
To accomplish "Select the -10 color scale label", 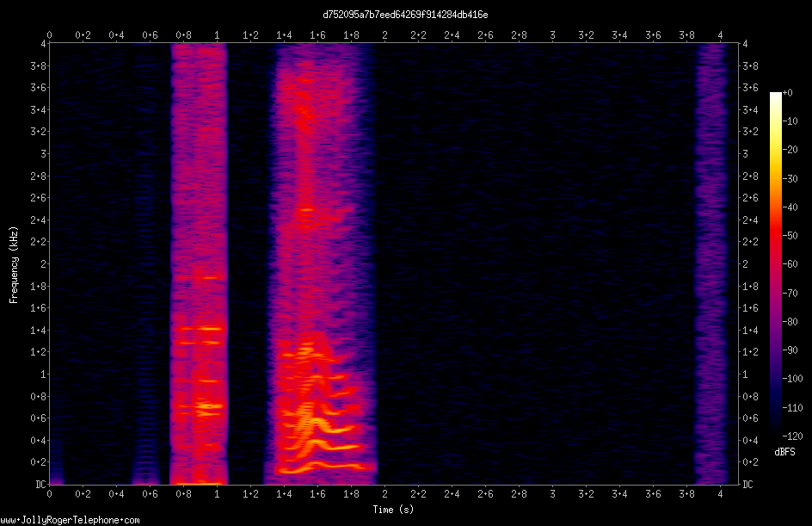I will point(790,121).
